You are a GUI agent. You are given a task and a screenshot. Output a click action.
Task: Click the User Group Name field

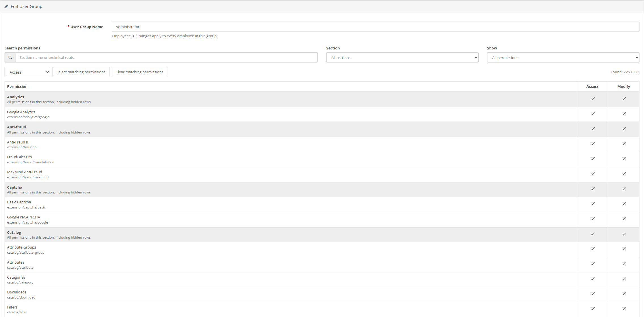(375, 27)
